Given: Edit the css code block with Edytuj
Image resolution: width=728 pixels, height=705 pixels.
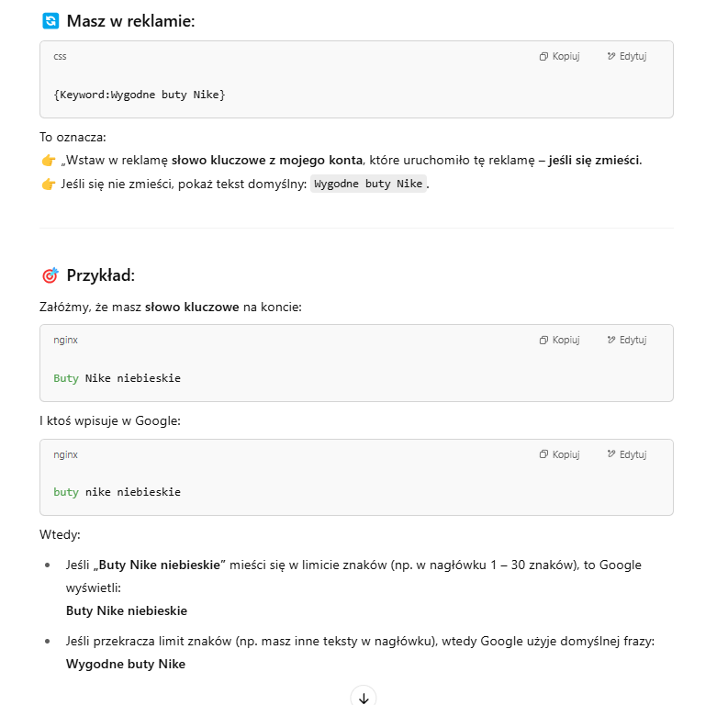Looking at the screenshot, I should [x=626, y=56].
